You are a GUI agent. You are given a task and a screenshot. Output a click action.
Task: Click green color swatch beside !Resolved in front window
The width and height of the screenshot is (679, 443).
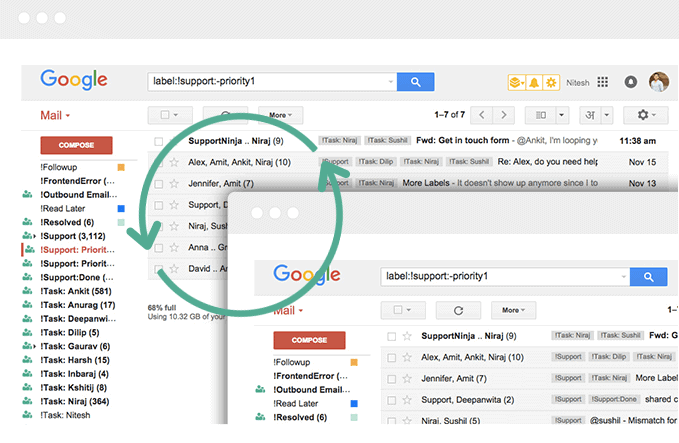click(354, 417)
